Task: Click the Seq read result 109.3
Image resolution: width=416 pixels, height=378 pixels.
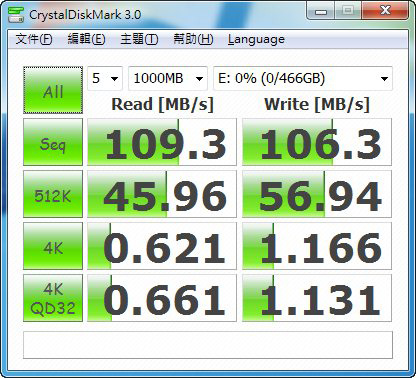Action: 162,142
